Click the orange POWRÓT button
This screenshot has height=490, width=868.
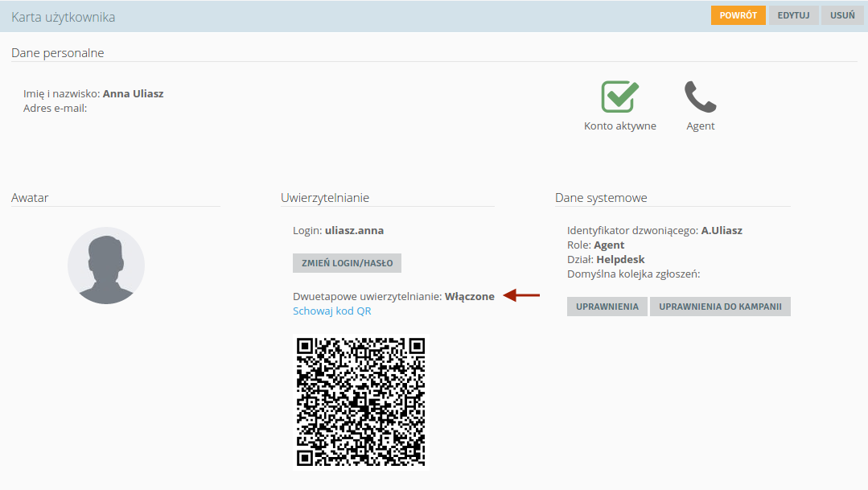738,15
